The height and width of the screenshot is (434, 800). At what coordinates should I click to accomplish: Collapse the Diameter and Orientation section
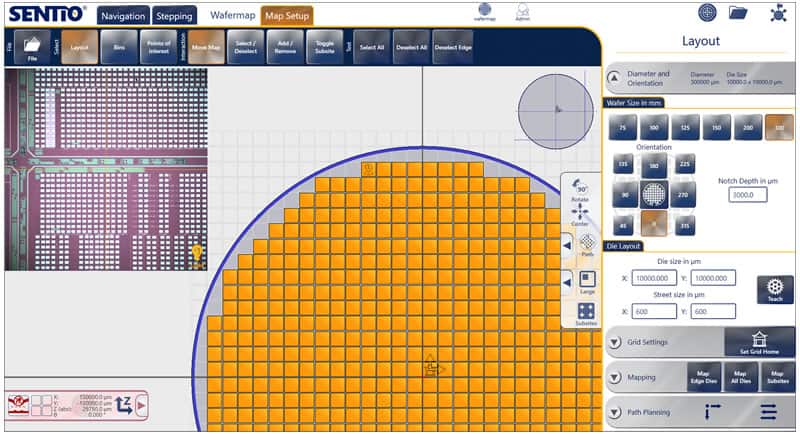coord(614,76)
